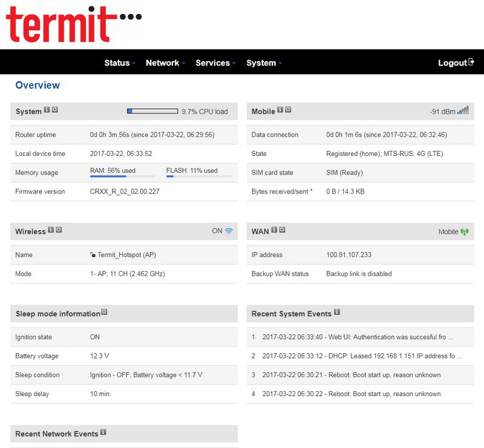
Task: Hide the Mobile widget with its X icon
Action: tap(288, 110)
